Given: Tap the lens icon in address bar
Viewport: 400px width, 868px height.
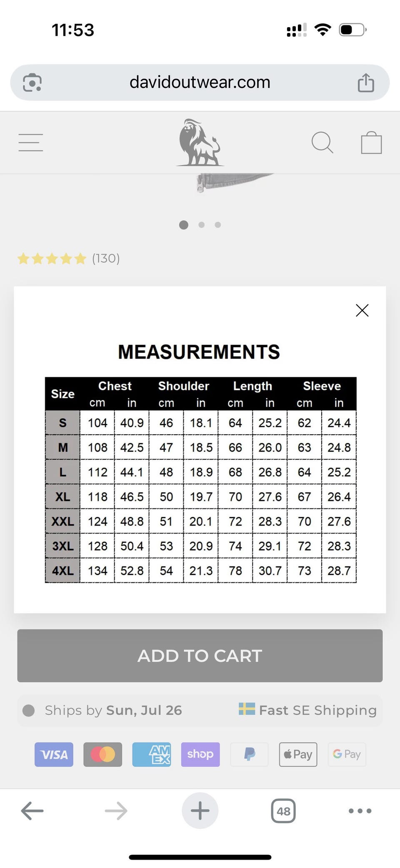Looking at the screenshot, I should (x=32, y=82).
